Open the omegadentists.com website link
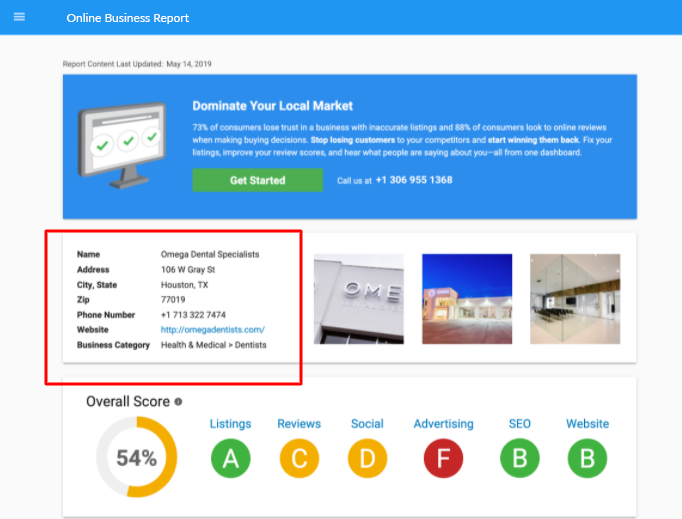 click(212, 329)
